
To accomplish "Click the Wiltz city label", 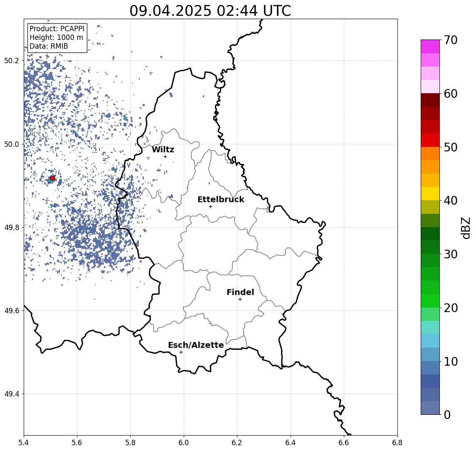I will click(163, 149).
